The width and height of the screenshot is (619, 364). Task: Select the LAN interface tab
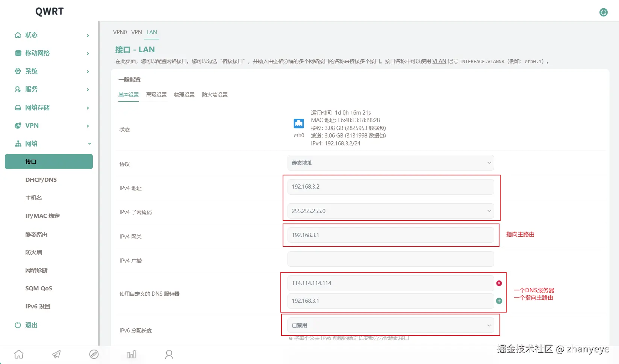click(x=152, y=32)
